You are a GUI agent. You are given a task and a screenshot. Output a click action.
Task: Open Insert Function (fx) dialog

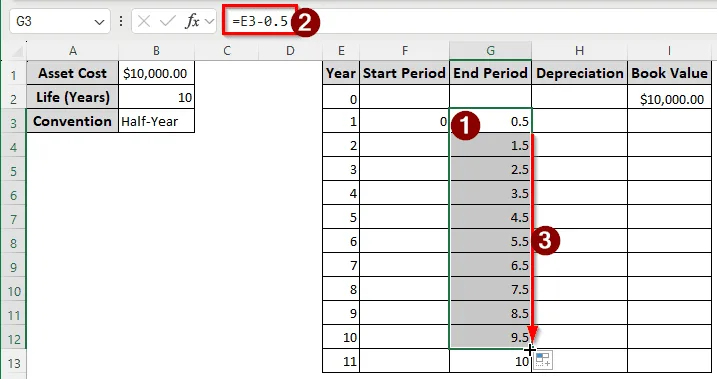tap(192, 21)
